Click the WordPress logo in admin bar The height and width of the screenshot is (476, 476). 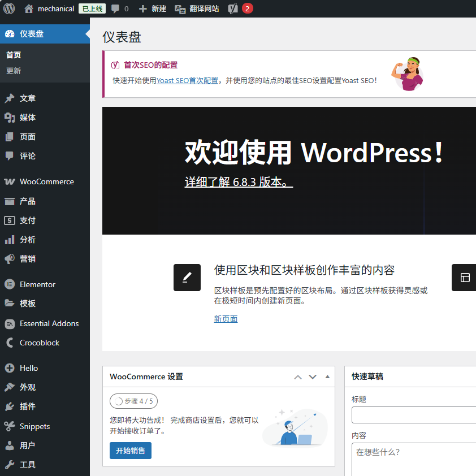coord(9,8)
